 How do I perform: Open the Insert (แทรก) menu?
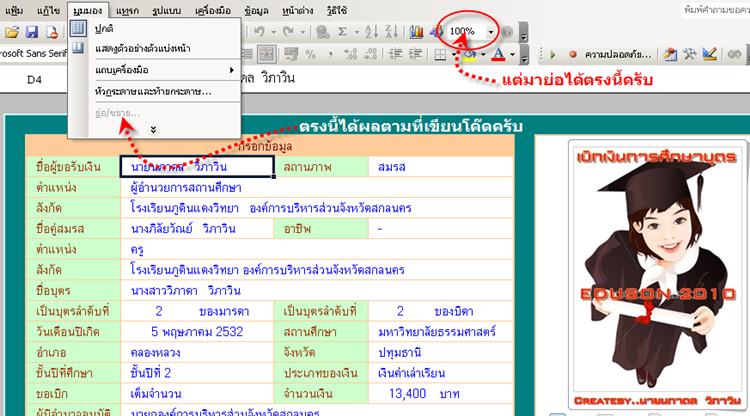[128, 8]
